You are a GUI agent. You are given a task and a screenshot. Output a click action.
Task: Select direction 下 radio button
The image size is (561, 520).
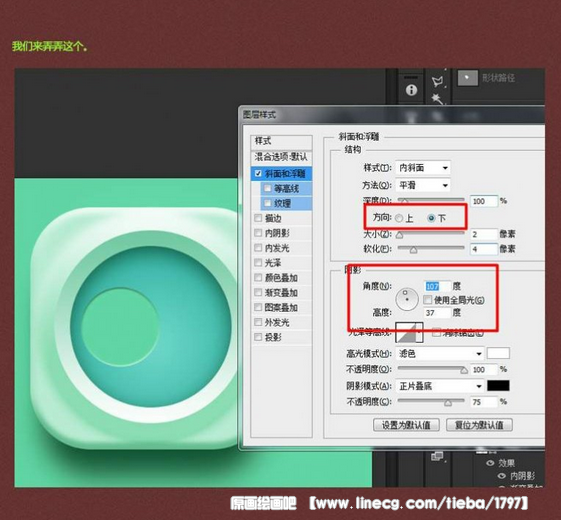pos(431,218)
